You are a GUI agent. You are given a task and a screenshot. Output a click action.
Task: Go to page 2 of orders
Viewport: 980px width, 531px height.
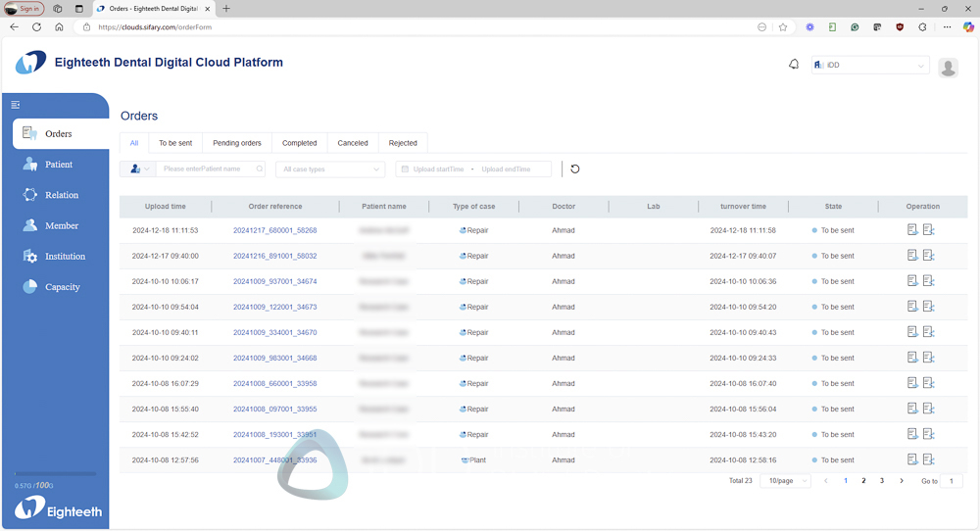click(863, 481)
